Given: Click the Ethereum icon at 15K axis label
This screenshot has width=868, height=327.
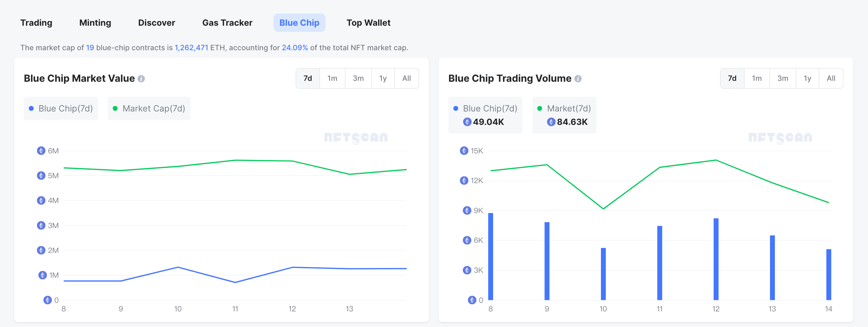Looking at the screenshot, I should point(464,151).
